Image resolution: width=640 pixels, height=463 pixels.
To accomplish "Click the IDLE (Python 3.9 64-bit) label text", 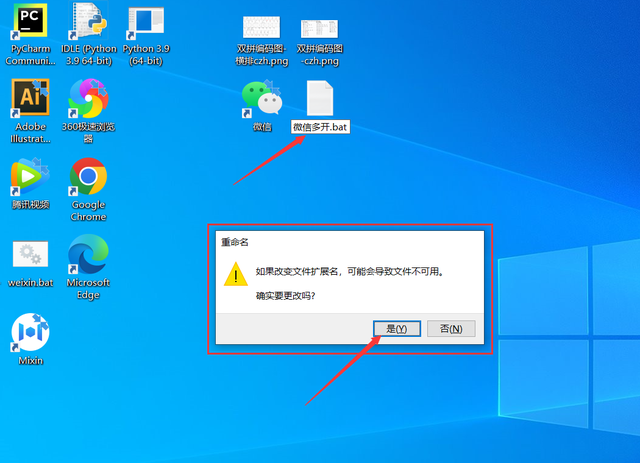I will click(x=89, y=55).
